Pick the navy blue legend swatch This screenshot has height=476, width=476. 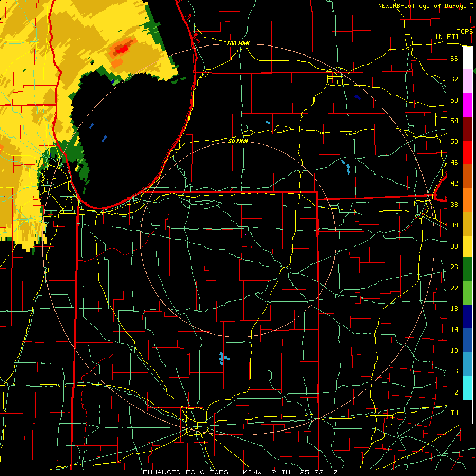coord(467,317)
